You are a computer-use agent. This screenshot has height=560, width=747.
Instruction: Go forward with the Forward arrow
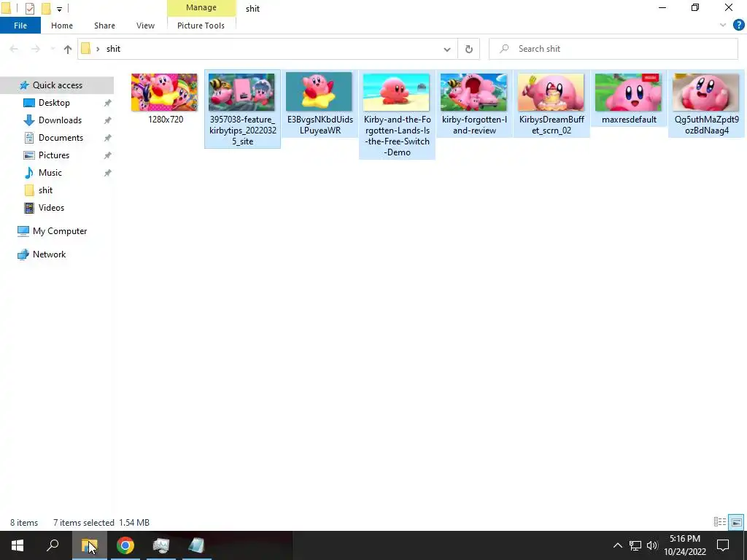tap(36, 49)
